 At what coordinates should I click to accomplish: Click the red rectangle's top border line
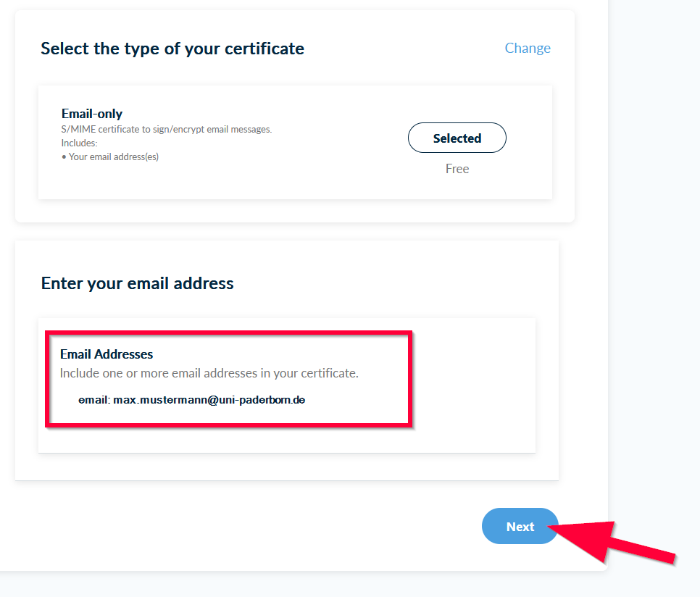(x=229, y=333)
